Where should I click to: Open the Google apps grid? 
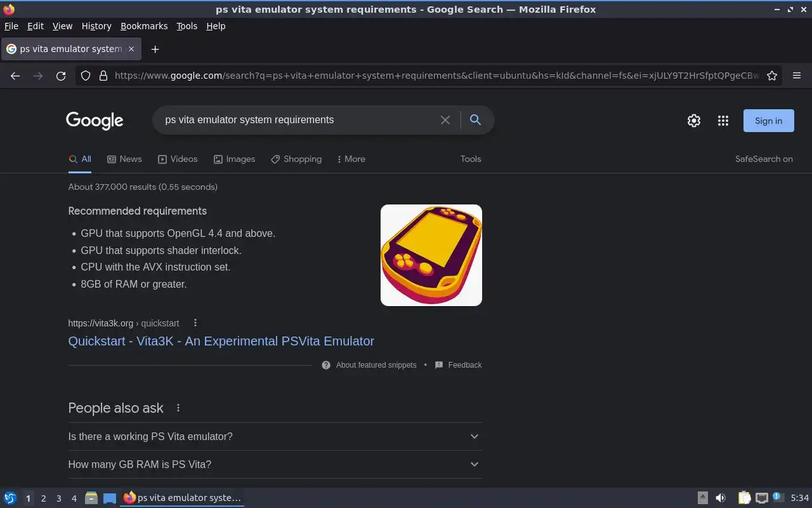coord(723,121)
